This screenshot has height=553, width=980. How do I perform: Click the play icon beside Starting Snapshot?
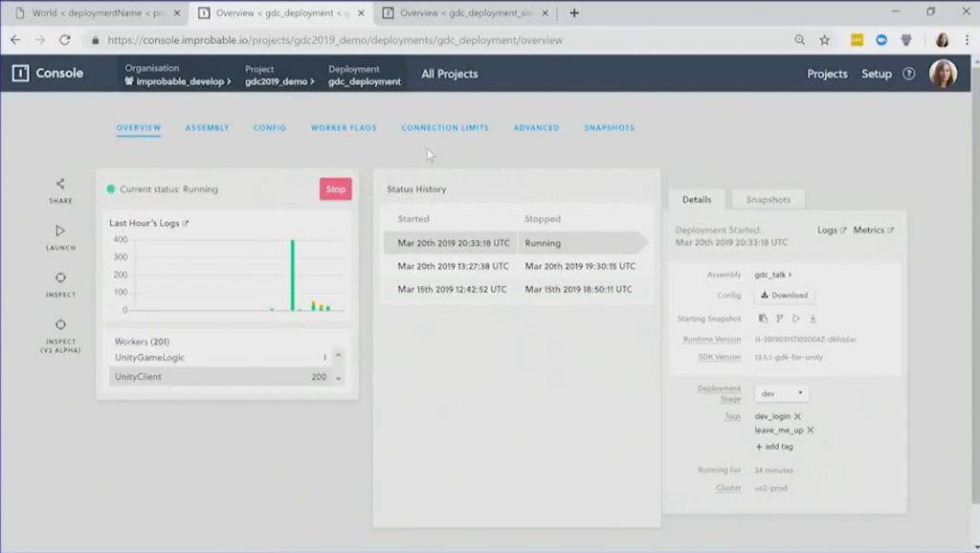tap(796, 318)
